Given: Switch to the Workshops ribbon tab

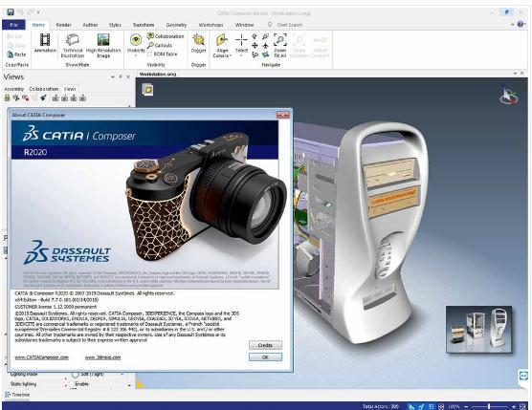Looking at the screenshot, I should (211, 25).
